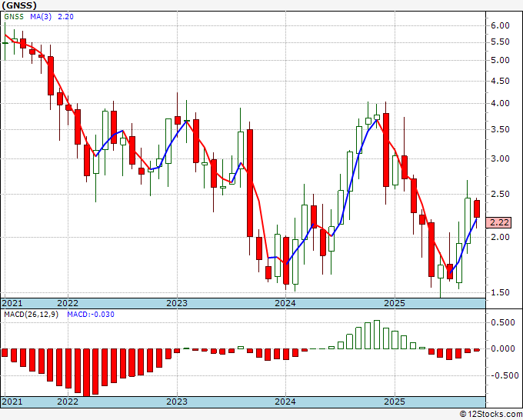Click 2024 on the MACD timeline
Viewport: 523px width, 420px height.
tap(285, 402)
